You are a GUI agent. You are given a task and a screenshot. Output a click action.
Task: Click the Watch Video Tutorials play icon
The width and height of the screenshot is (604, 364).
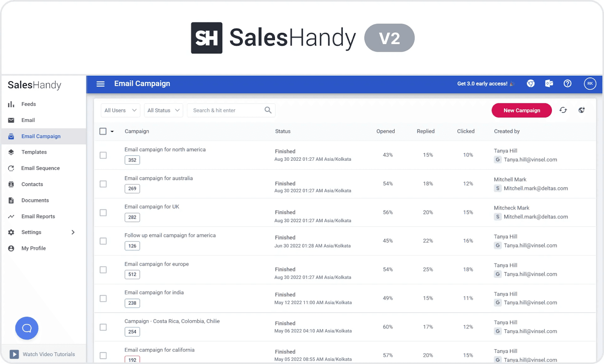pos(14,354)
